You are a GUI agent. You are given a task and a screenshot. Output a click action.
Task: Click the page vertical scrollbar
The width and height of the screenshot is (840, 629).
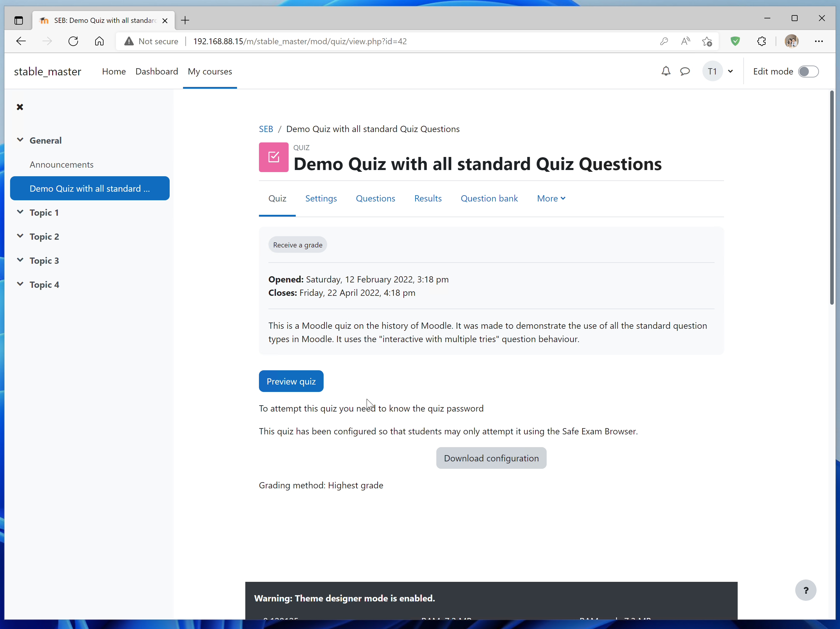click(x=832, y=198)
